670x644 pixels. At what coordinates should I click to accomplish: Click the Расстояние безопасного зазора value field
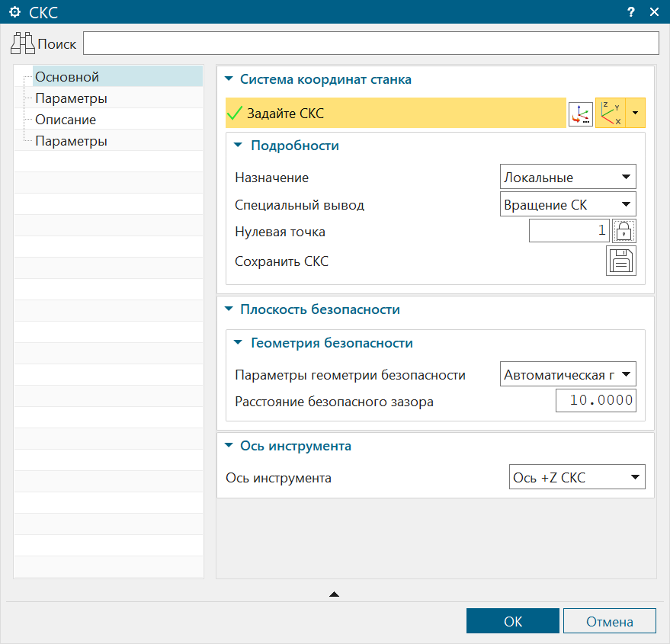[x=595, y=401]
